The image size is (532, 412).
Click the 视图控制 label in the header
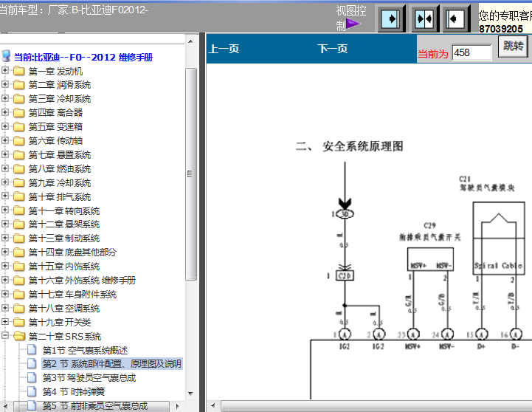(x=351, y=18)
